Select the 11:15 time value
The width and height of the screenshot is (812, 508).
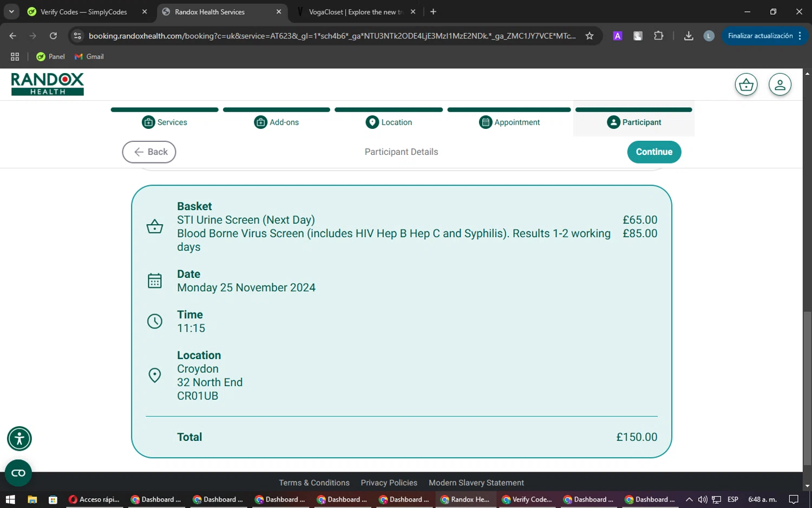click(x=191, y=328)
